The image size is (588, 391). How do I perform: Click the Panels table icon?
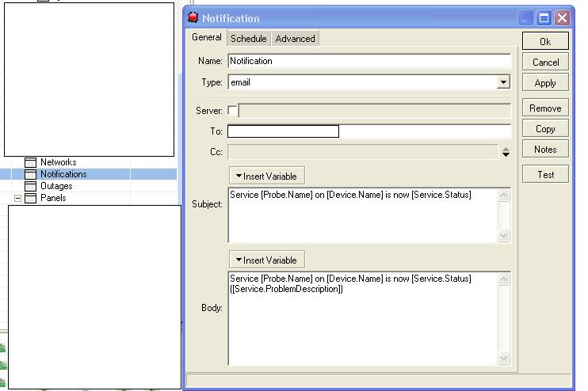pos(30,198)
